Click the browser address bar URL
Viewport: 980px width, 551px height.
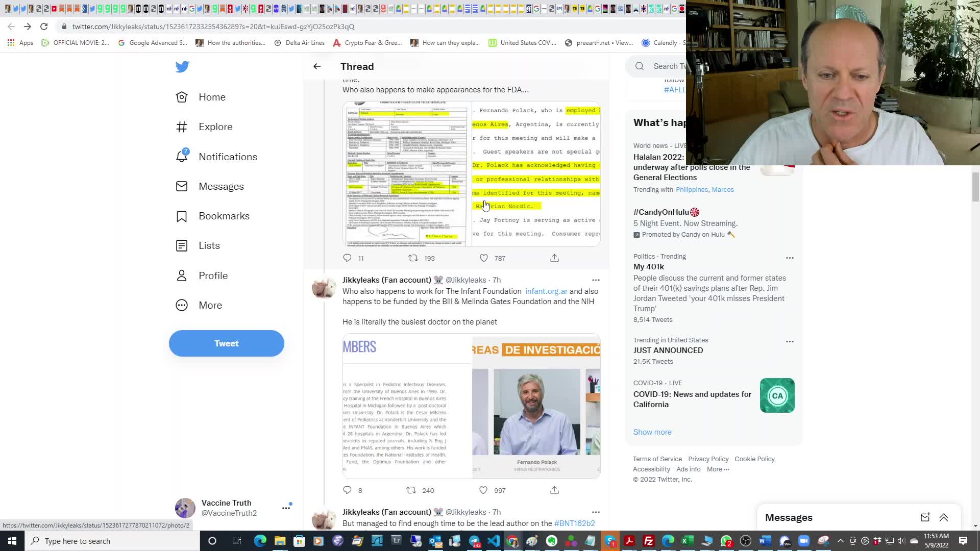213,27
